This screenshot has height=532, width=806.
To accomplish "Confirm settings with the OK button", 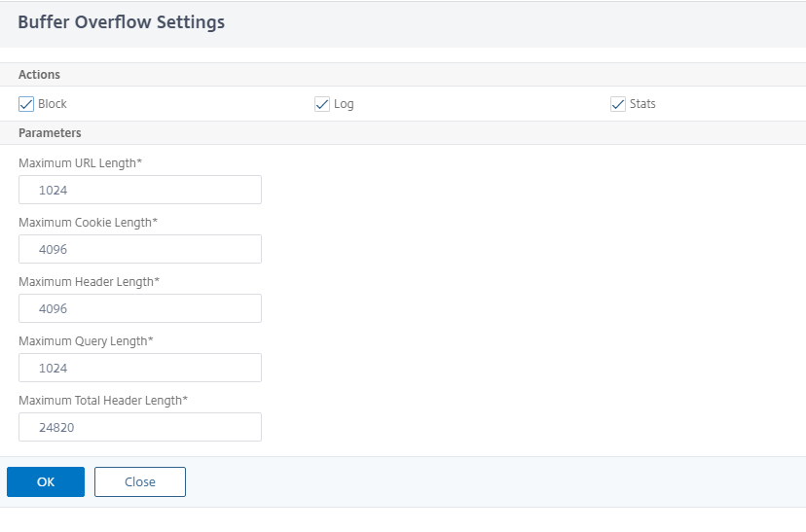I will 46,481.
